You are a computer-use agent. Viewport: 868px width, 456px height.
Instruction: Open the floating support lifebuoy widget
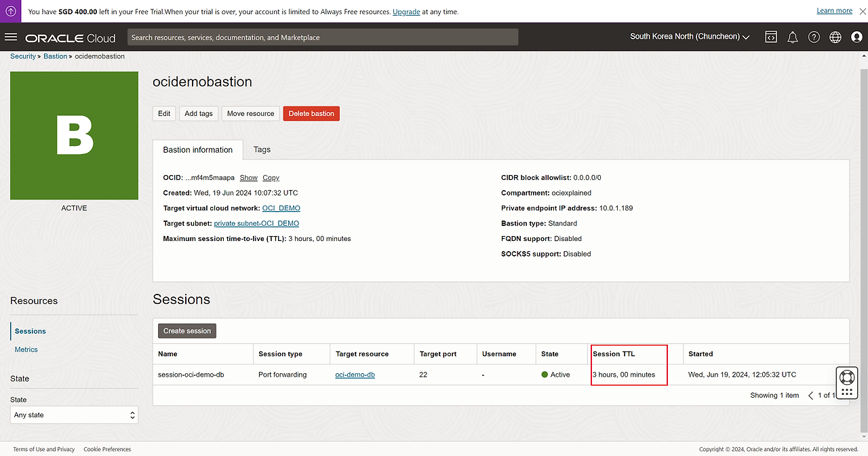[x=846, y=378]
